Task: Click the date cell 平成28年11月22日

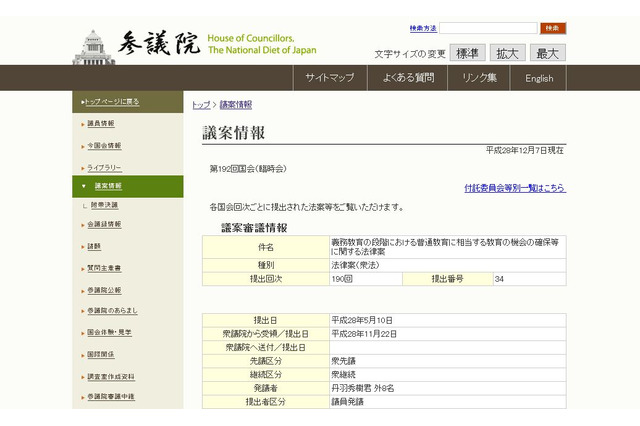Action: pos(448,334)
